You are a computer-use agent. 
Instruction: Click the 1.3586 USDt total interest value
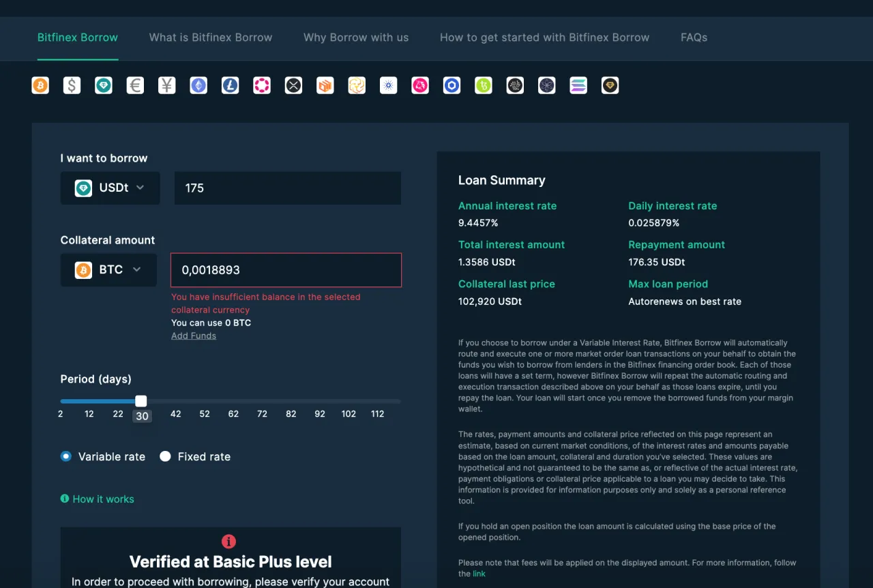point(486,262)
